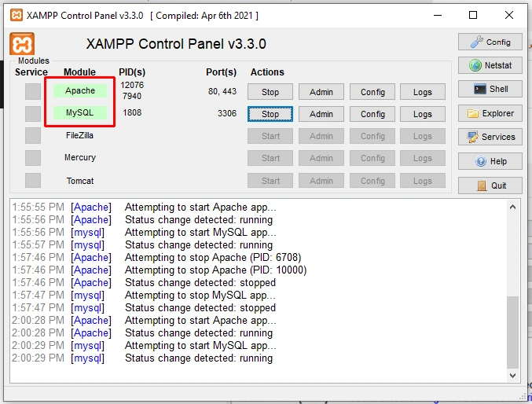Click the Actions column header
532x404 pixels.
click(x=267, y=72)
